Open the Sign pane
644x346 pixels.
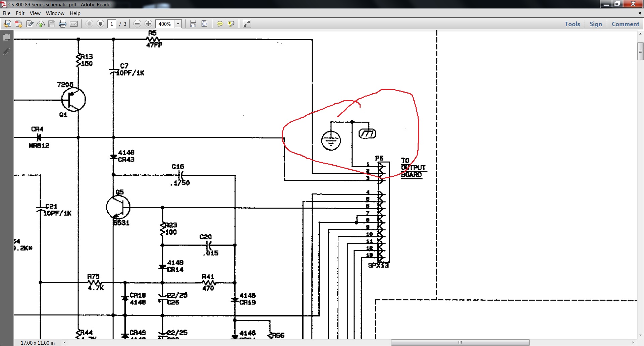click(596, 24)
